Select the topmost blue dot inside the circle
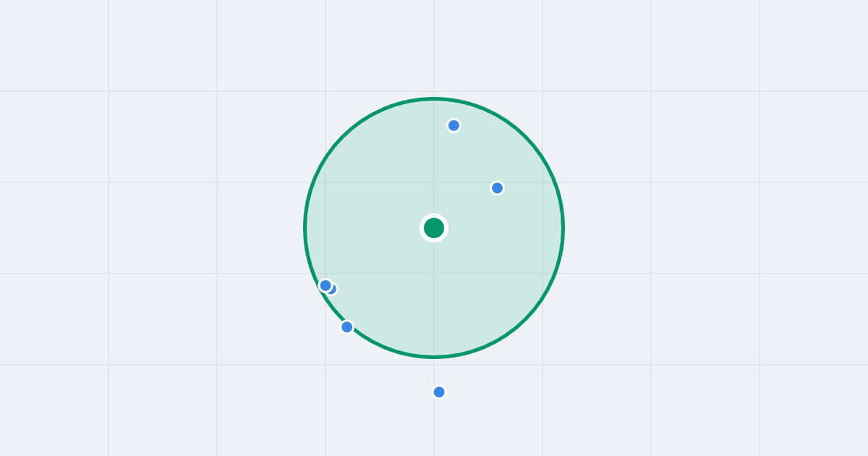Image resolution: width=868 pixels, height=456 pixels. [x=454, y=125]
